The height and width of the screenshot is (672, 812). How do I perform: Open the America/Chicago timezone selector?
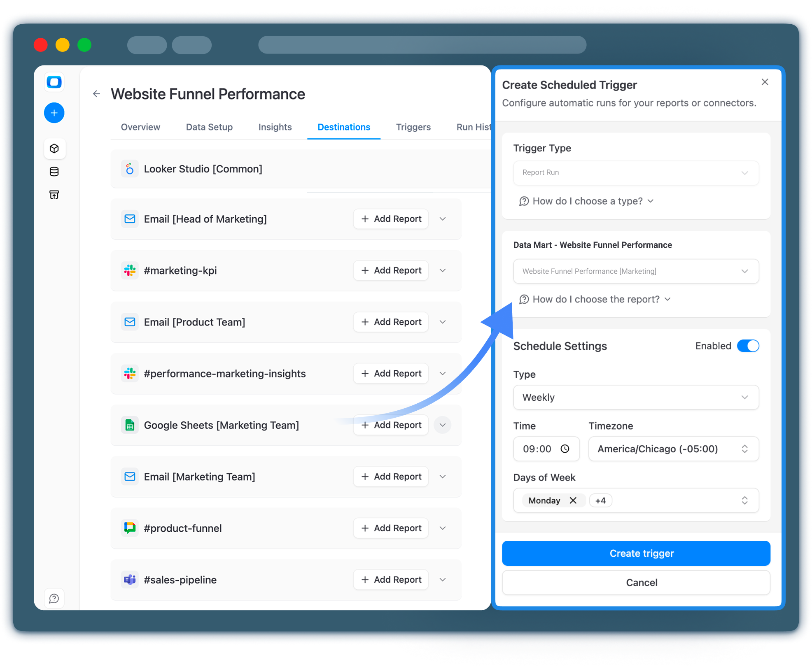click(673, 449)
